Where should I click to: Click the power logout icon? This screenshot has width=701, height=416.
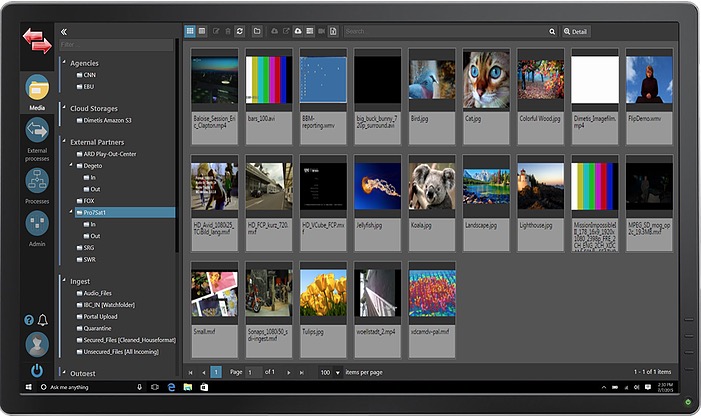click(x=37, y=370)
